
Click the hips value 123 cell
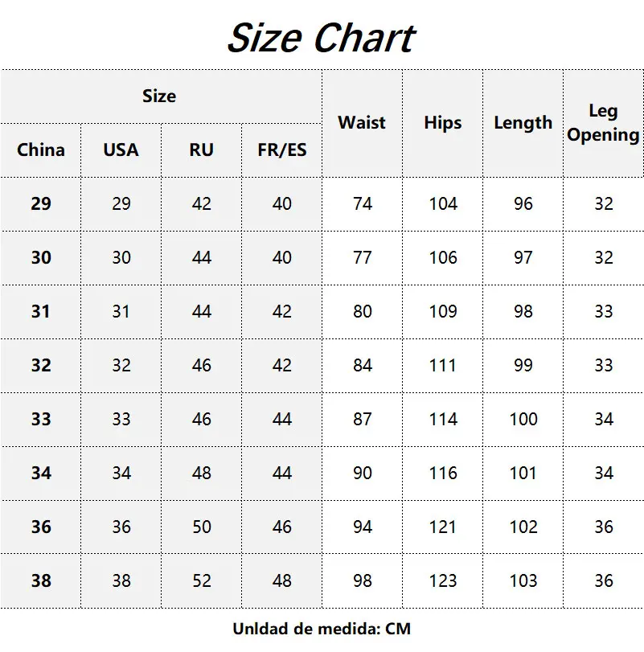point(442,580)
